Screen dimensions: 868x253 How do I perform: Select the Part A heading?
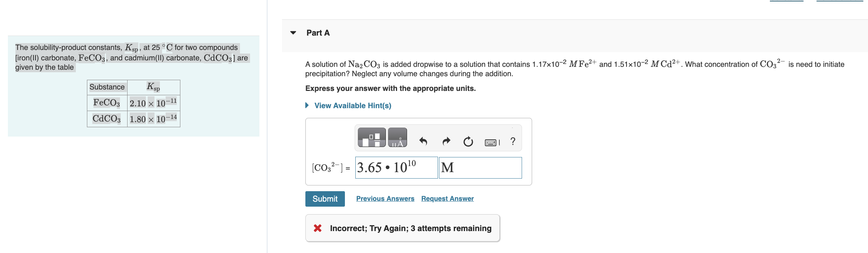318,32
